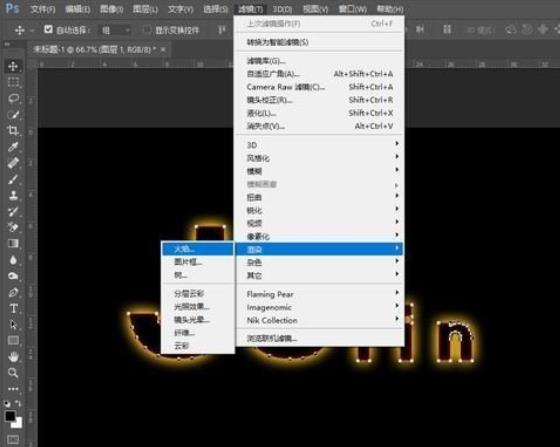This screenshot has height=447, width=560.
Task: Select the Dodge tool
Action: tap(13, 276)
